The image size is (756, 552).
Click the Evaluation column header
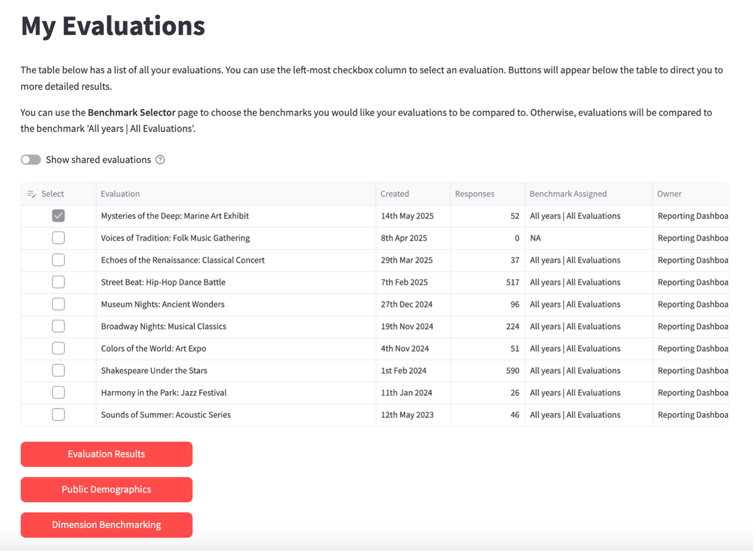(x=120, y=194)
